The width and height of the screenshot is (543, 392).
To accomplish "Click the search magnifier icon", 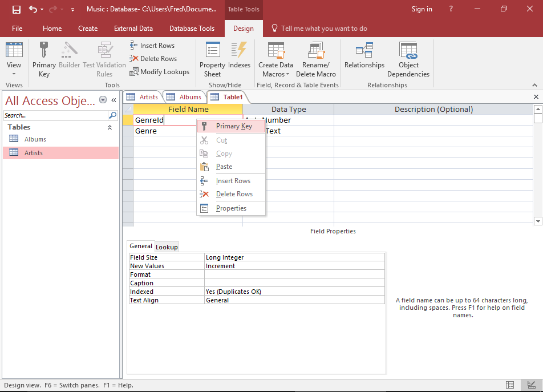I will click(x=112, y=115).
